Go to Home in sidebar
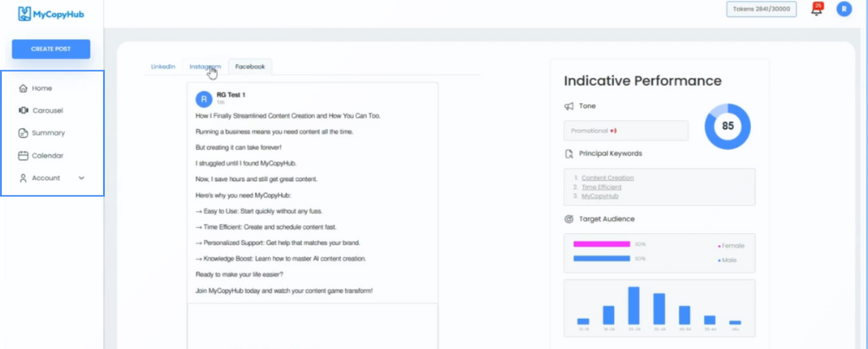868x349 pixels. [x=42, y=88]
